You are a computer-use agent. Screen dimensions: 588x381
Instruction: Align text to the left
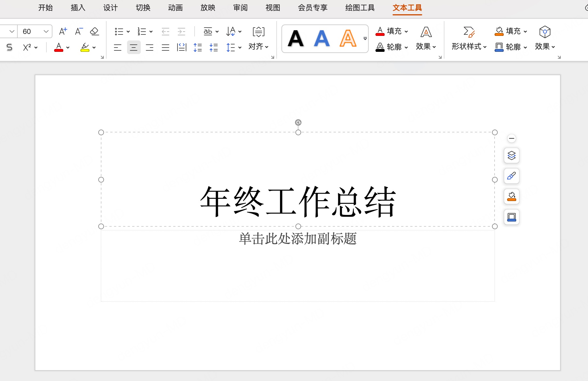118,47
